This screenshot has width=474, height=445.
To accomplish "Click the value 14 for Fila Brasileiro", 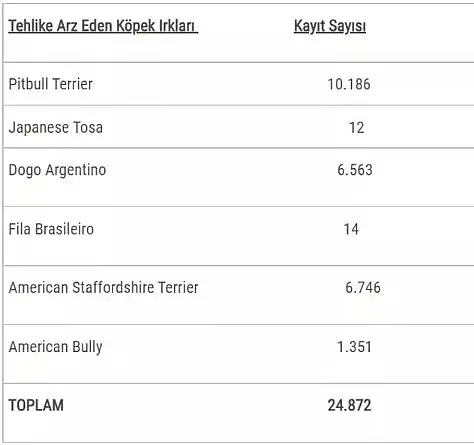I will [351, 229].
